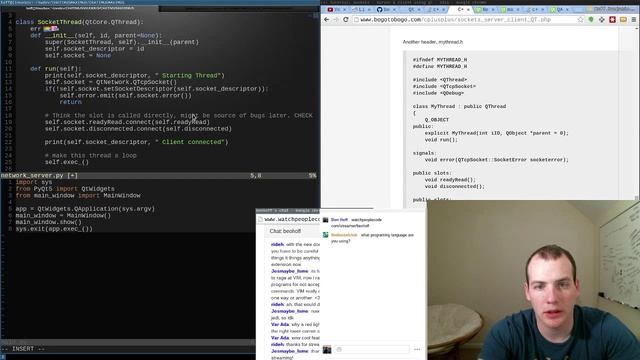Reload the bogotobogo page
The image size is (640, 360).
click(346, 20)
